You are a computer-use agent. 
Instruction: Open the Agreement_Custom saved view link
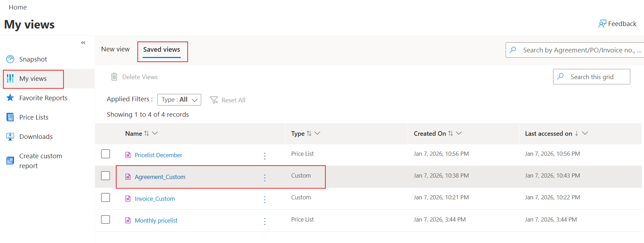coord(160,177)
